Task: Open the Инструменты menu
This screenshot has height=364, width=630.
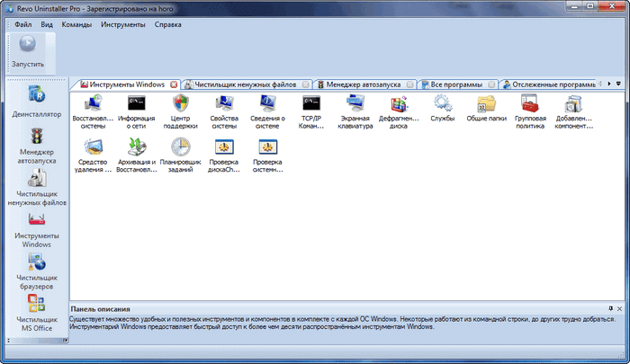Action: (123, 24)
